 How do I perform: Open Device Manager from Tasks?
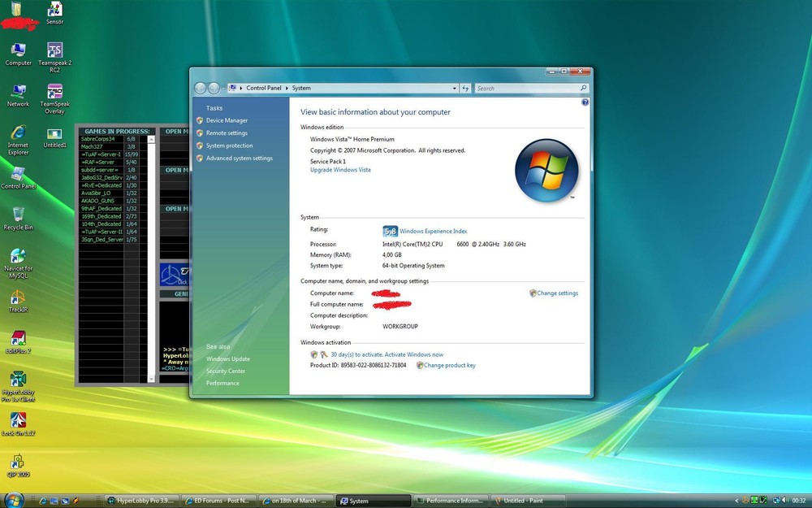[x=227, y=120]
